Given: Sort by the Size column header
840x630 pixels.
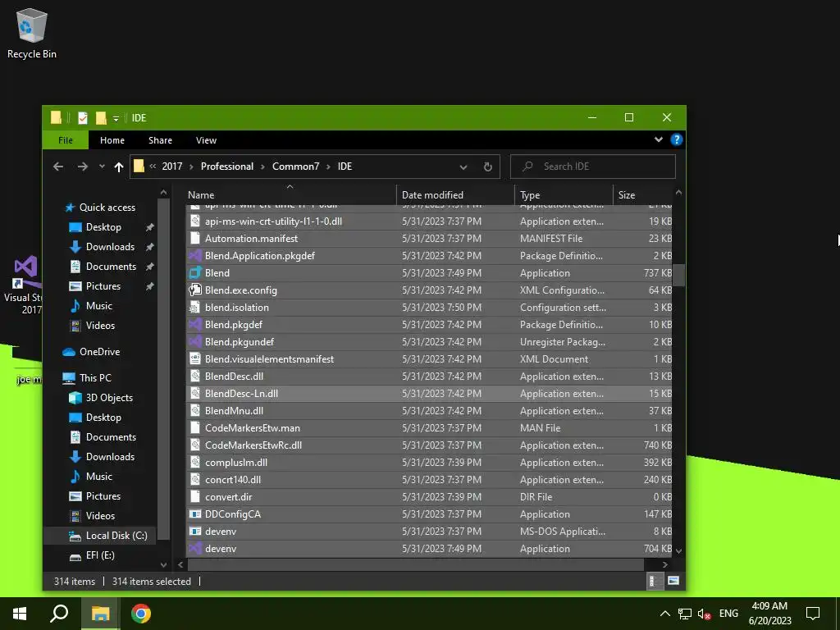Looking at the screenshot, I should pyautogui.click(x=641, y=195).
